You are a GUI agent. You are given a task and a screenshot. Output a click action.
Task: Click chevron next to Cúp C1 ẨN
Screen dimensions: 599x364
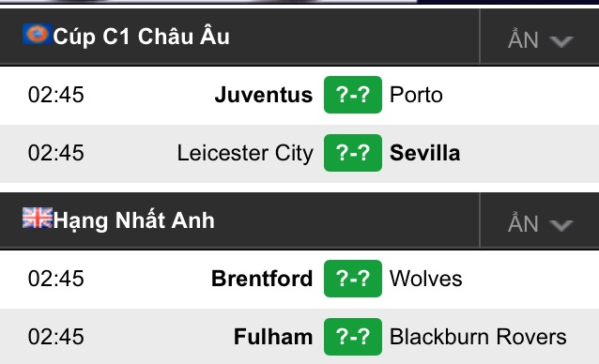[561, 41]
